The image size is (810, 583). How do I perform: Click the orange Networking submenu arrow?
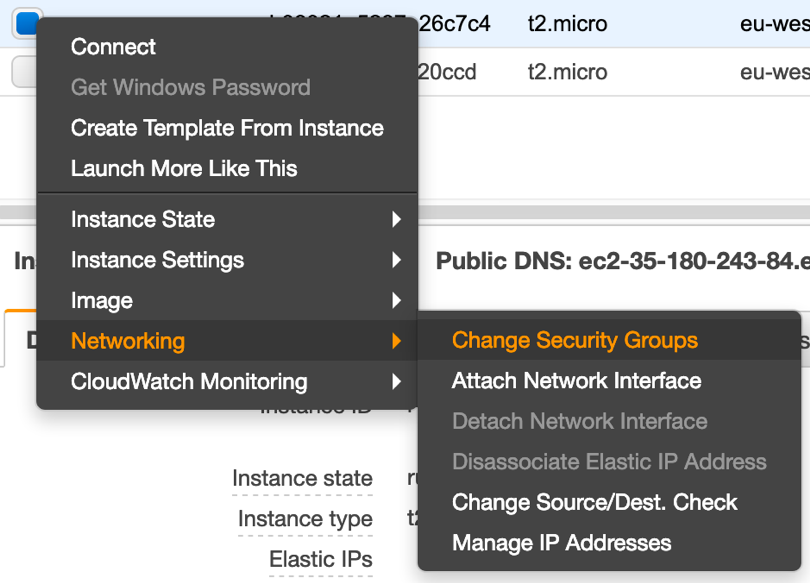(397, 342)
